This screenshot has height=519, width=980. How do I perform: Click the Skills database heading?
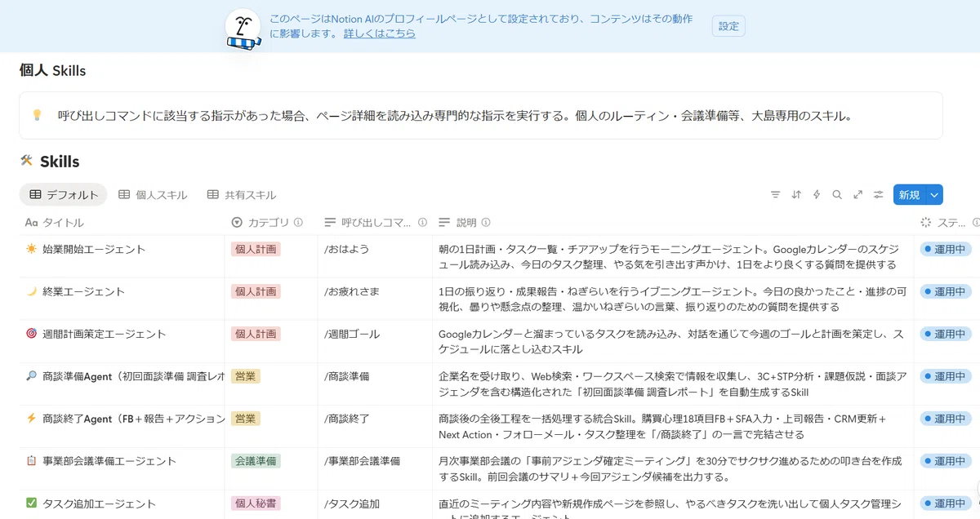point(60,162)
